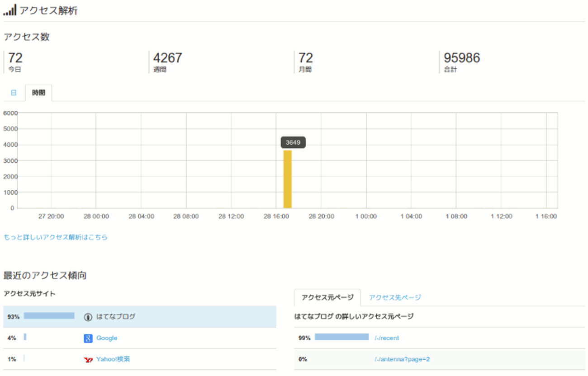Screen dimensions: 588x376
Task: Switch to the アクセス先ページ tab
Action: point(394,297)
